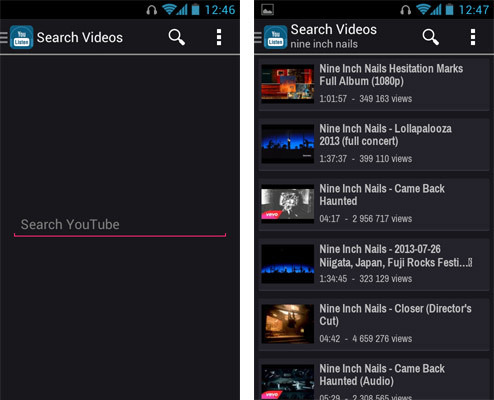The height and width of the screenshot is (400, 494).
Task: Tap '04:42 - 4 659 276 views' text
Action: pyautogui.click(x=366, y=339)
